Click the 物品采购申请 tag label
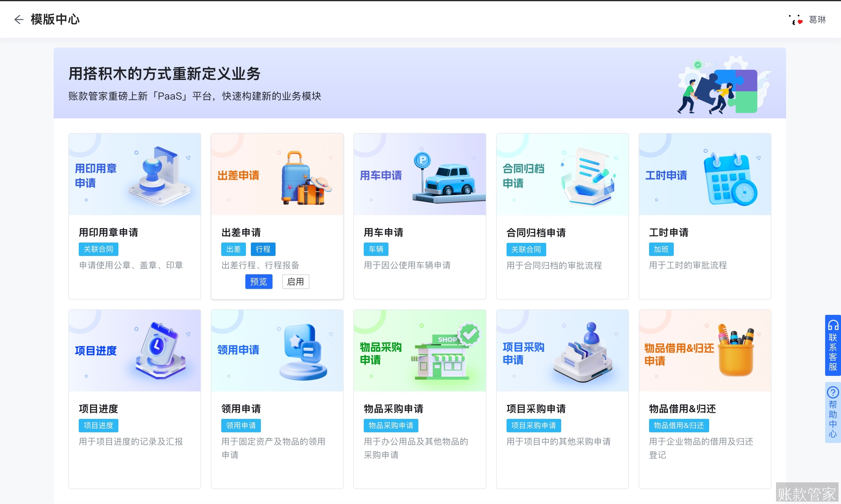Screen dimensions: 841x504 tap(391, 425)
